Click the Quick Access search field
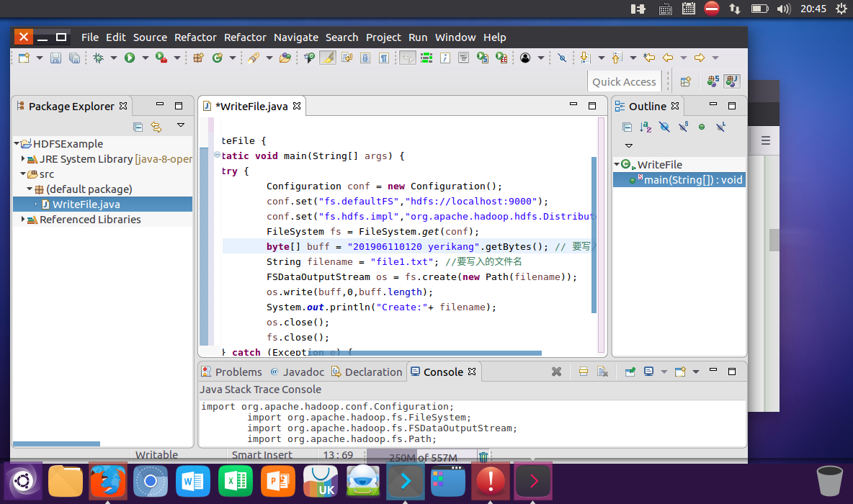Viewport: 853px width, 504px height. pos(624,81)
